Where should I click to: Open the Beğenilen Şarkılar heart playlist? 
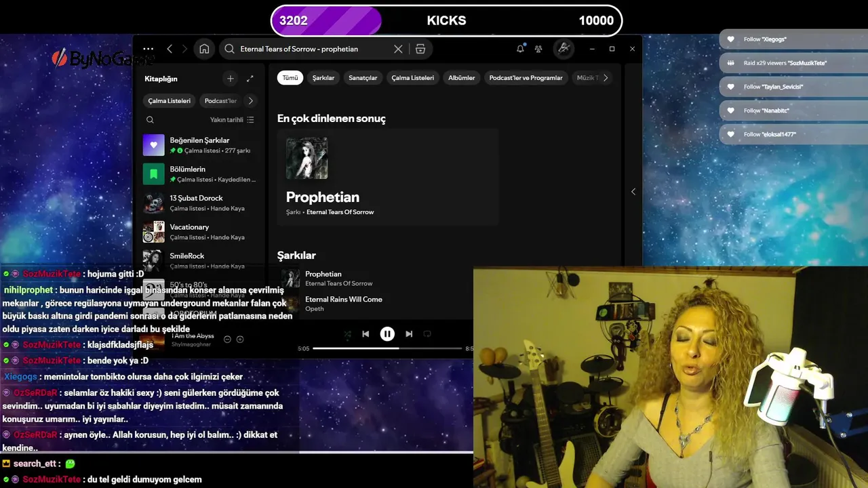click(200, 145)
